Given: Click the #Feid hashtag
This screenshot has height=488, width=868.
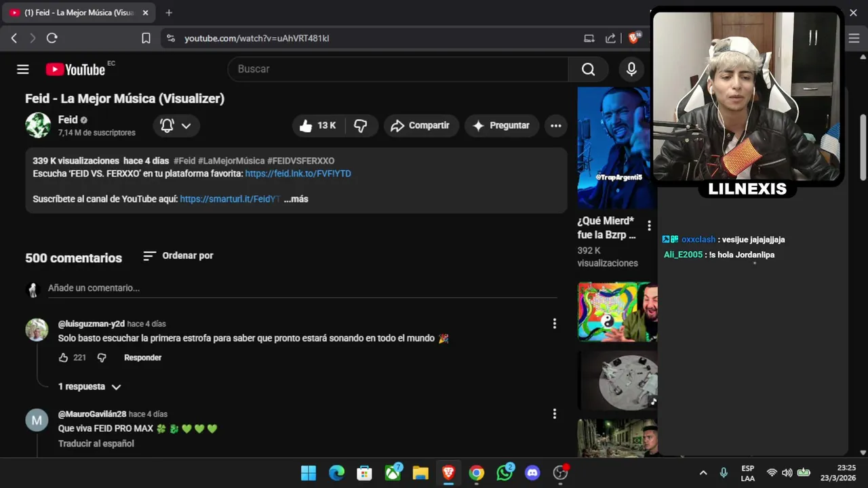Looking at the screenshot, I should [x=184, y=161].
